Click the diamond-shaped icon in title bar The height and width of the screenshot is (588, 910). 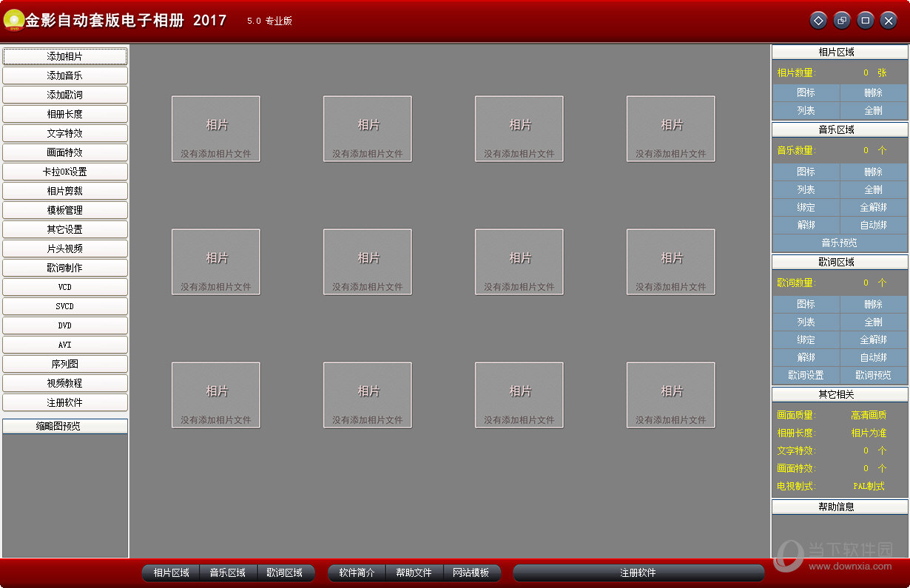(818, 21)
